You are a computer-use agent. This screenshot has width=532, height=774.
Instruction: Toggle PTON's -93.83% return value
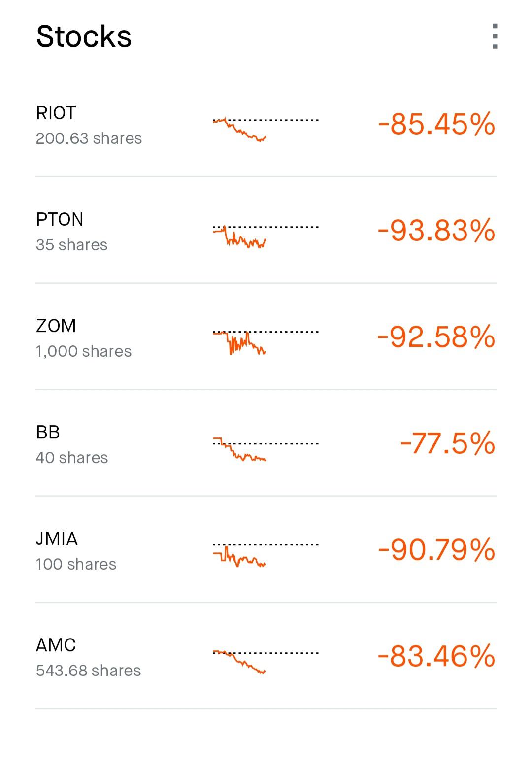pos(436,231)
